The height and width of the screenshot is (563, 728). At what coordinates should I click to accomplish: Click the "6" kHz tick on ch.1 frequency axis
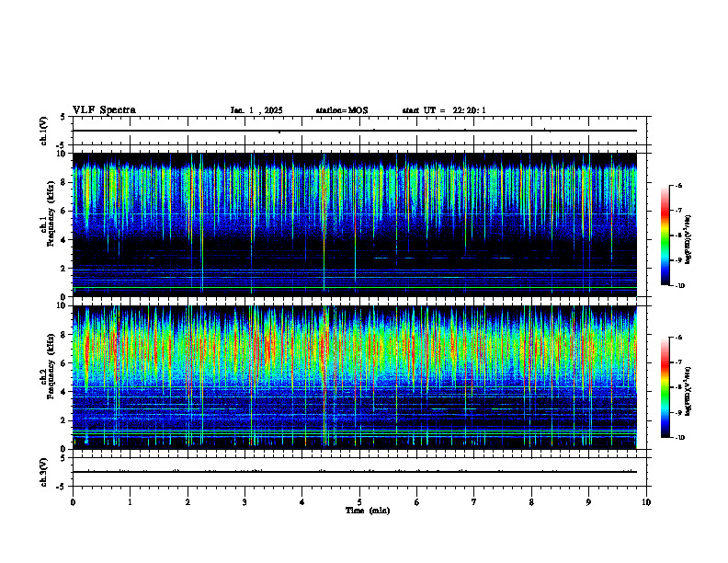coord(64,211)
